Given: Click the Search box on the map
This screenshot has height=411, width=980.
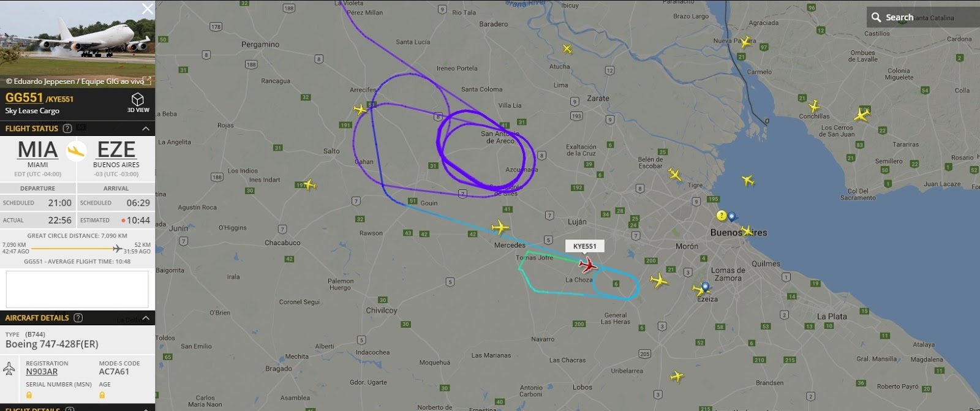Looking at the screenshot, I should (x=923, y=17).
